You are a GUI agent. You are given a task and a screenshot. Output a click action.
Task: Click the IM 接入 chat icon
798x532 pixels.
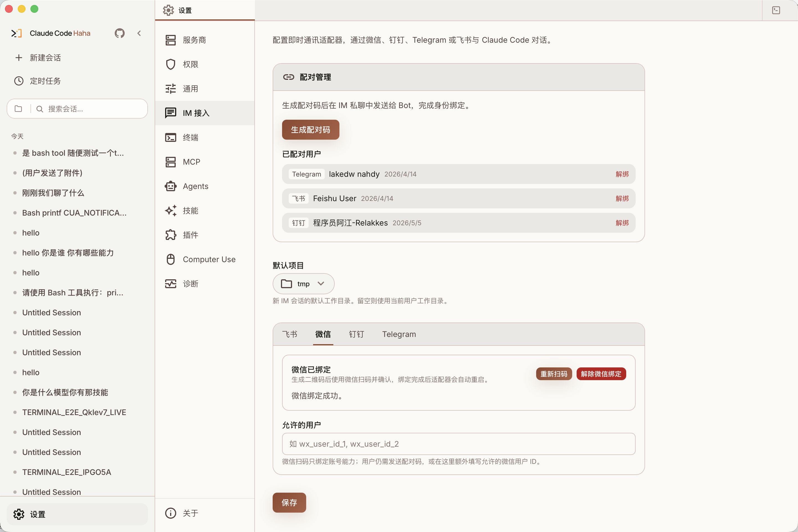[x=170, y=113]
